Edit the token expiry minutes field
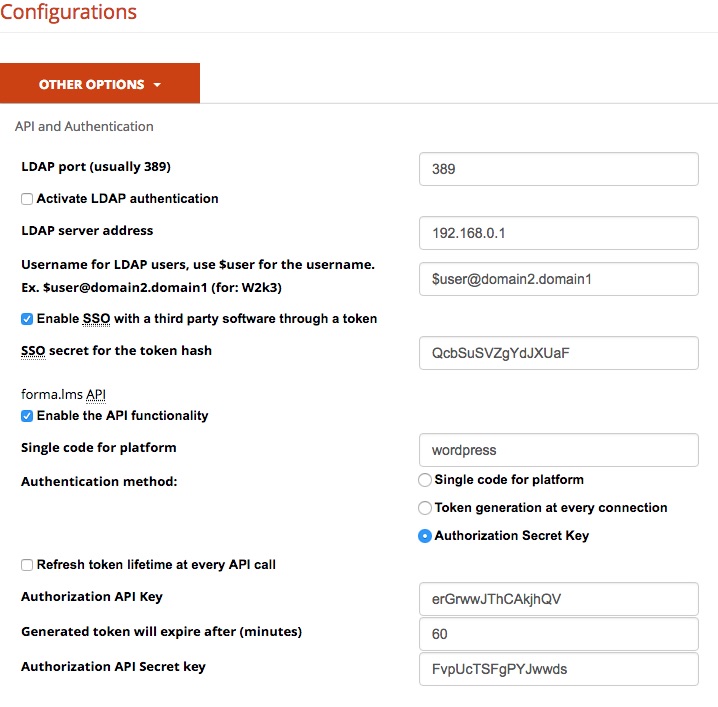Viewport: 718px width, 707px height. click(558, 634)
